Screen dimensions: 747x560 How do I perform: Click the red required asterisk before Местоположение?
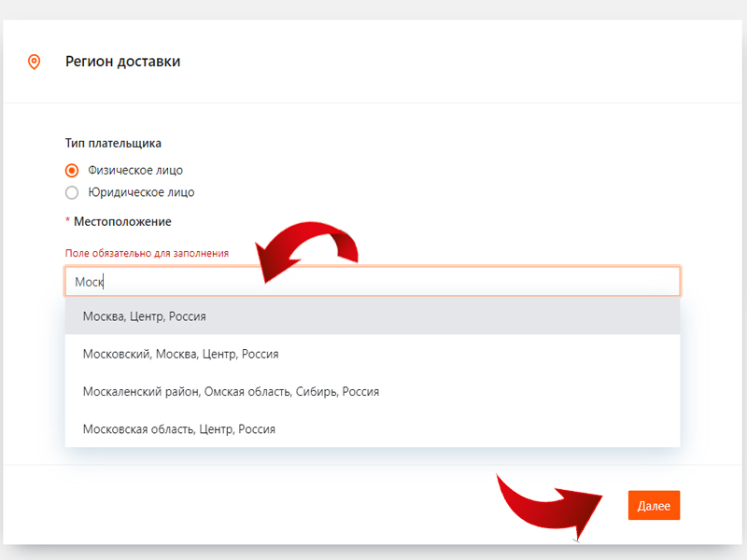pyautogui.click(x=68, y=222)
